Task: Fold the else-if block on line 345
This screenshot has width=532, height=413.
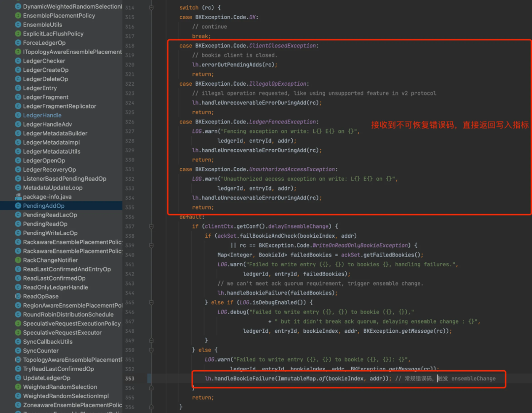Action: click(x=151, y=302)
